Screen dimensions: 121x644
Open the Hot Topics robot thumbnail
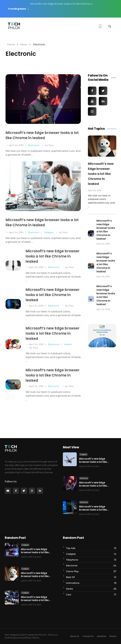(x=102, y=146)
